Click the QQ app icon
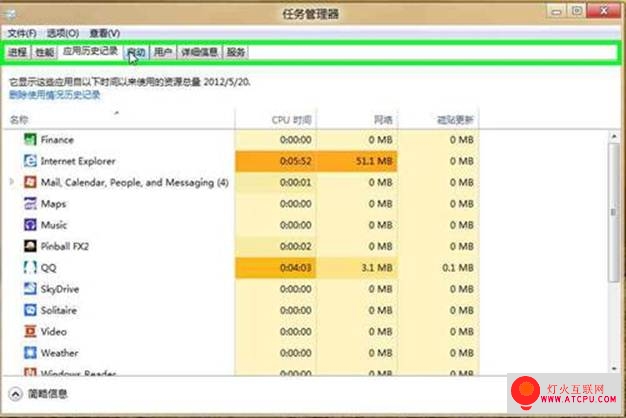The width and height of the screenshot is (626, 418). point(30,267)
